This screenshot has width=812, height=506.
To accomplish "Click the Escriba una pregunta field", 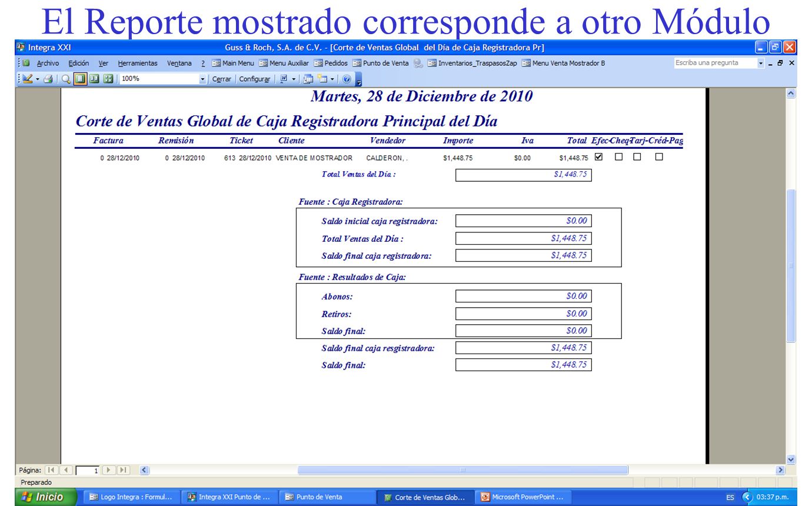I will click(715, 63).
